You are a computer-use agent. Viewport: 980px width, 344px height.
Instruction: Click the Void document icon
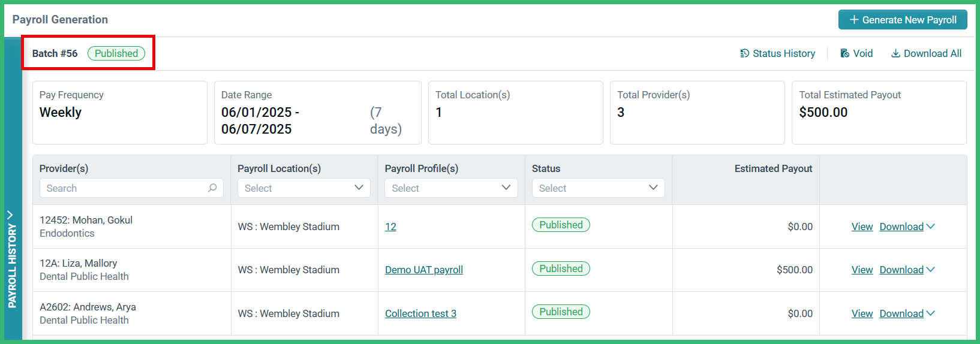pos(844,53)
